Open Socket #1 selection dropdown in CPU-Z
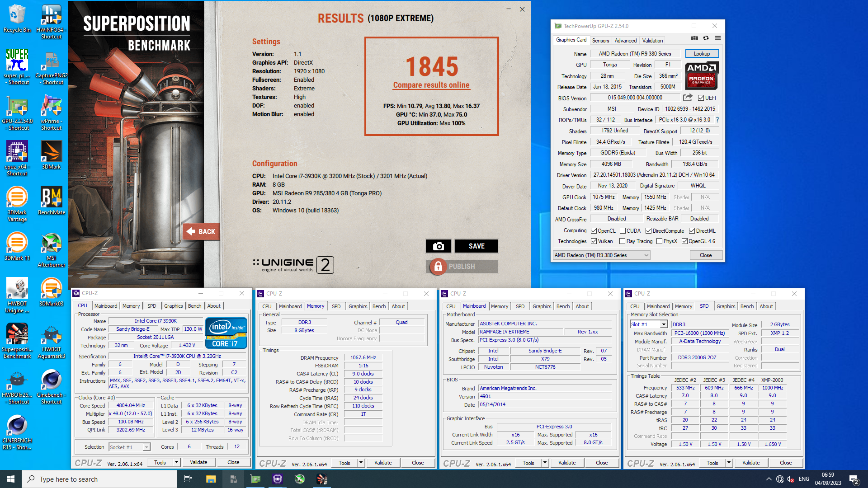The height and width of the screenshot is (488, 868). (129, 447)
